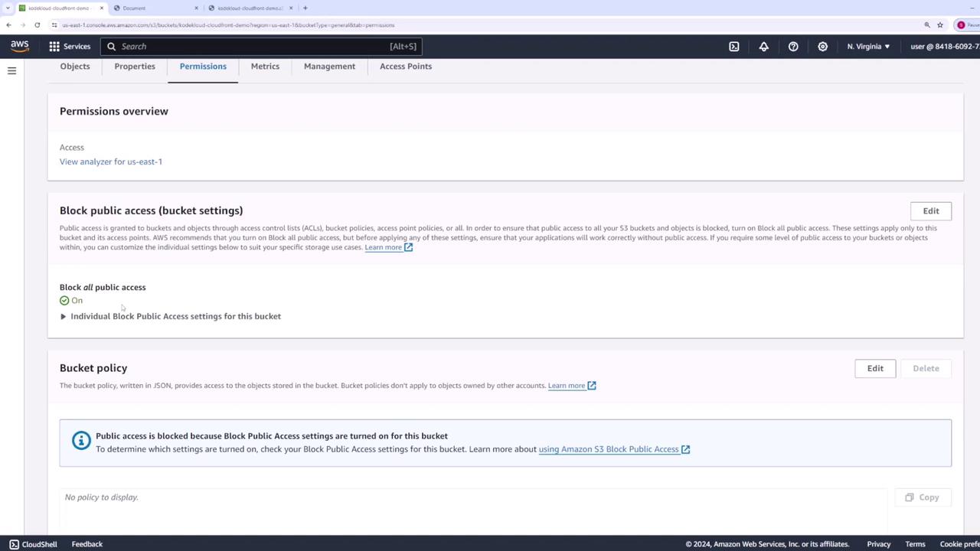Open the settings gear icon
The height and width of the screenshot is (551, 980).
coord(822,47)
